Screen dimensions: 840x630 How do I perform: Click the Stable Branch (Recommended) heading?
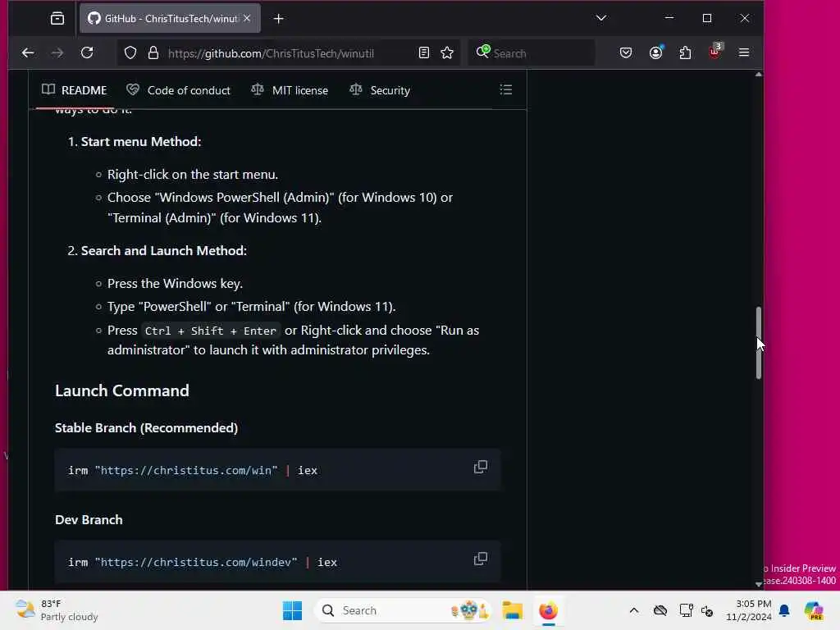tap(146, 427)
